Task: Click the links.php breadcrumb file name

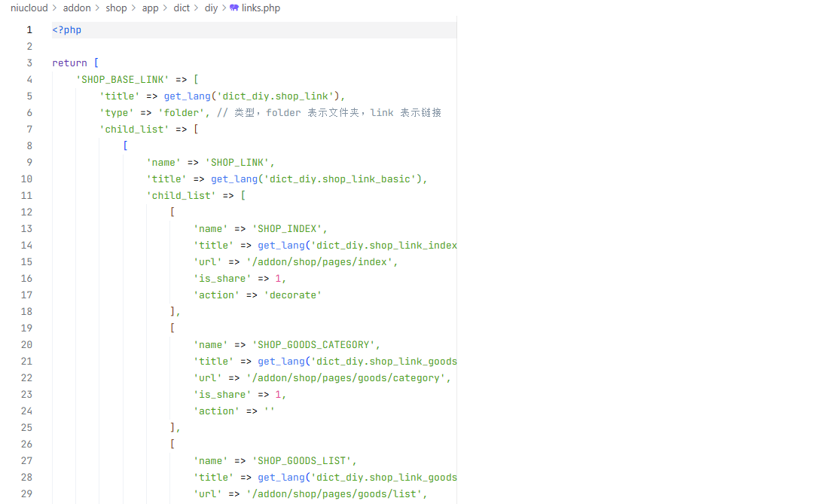Action: pyautogui.click(x=261, y=8)
